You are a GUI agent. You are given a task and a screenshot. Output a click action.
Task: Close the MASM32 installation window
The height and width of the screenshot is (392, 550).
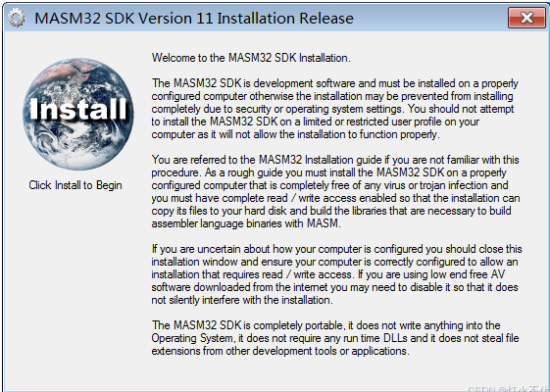pyautogui.click(x=526, y=18)
